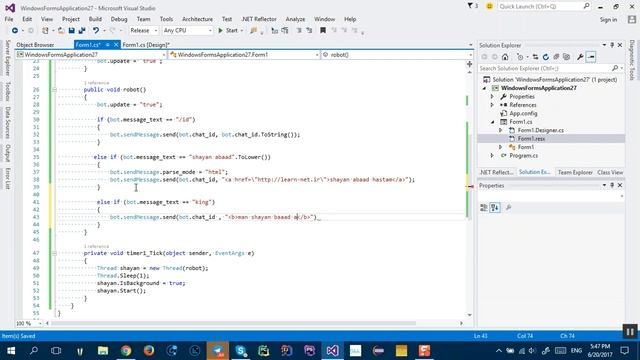Click the Undo toolbar icon
The image size is (640, 360).
pyautogui.click(x=96, y=31)
